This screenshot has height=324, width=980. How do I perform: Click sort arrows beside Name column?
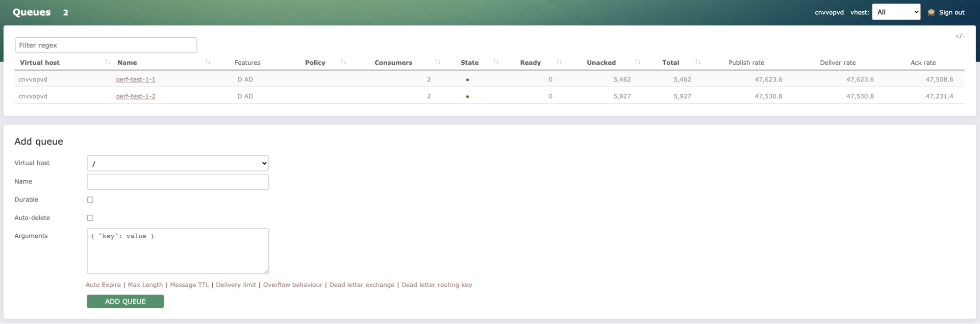[x=207, y=62]
